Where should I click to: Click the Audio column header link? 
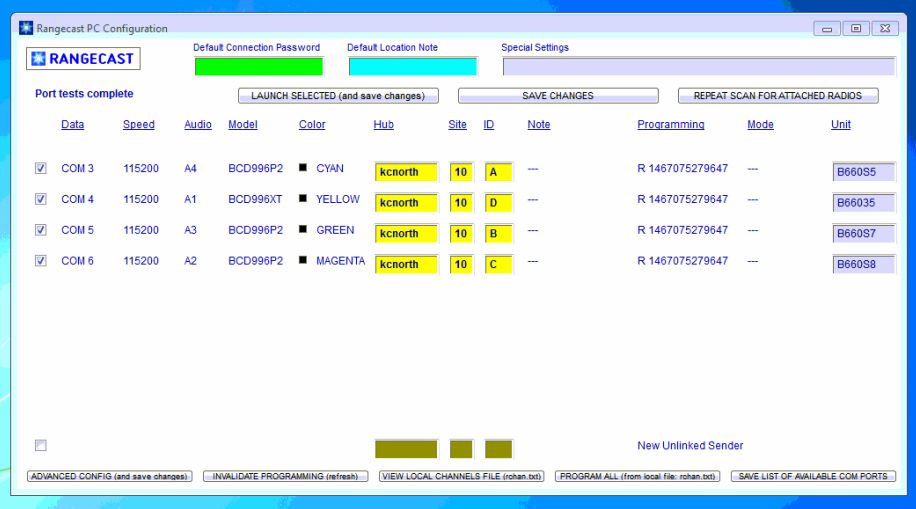(x=197, y=124)
